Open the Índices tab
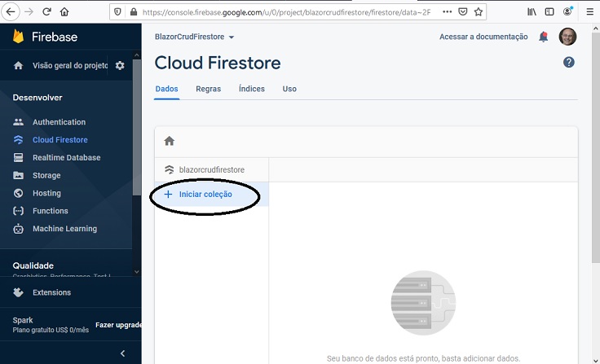Viewport: 600px width, 364px height. tap(251, 89)
